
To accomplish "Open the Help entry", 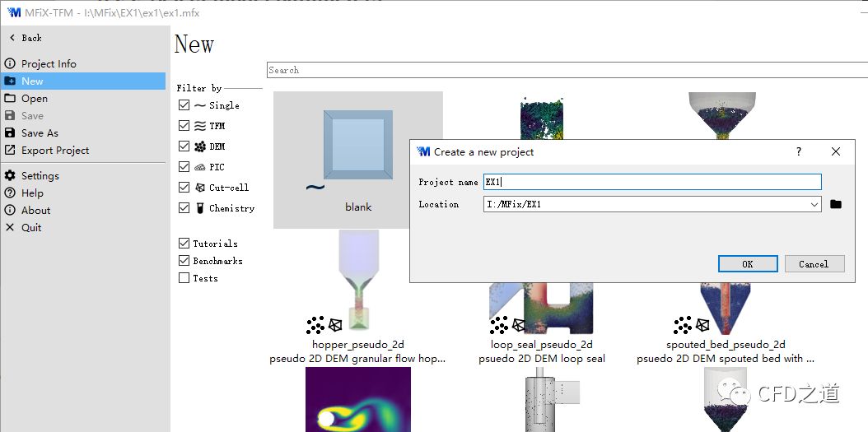I will [32, 193].
